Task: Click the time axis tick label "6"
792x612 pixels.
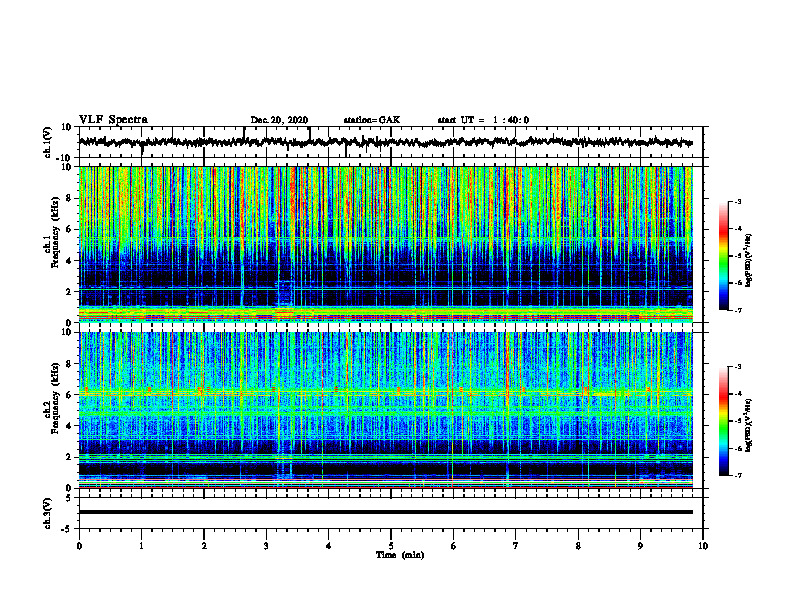Action: (453, 546)
